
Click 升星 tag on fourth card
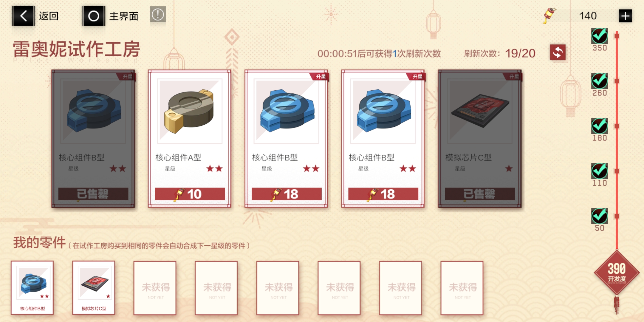tap(417, 77)
